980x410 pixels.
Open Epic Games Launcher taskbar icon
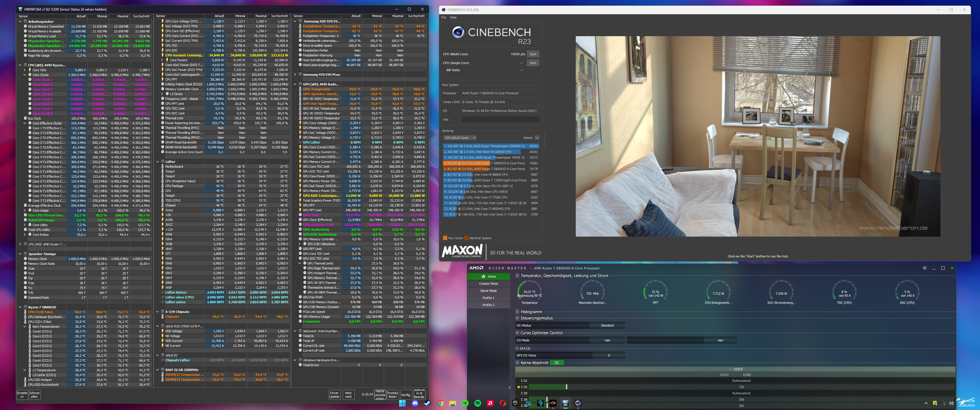click(515, 403)
